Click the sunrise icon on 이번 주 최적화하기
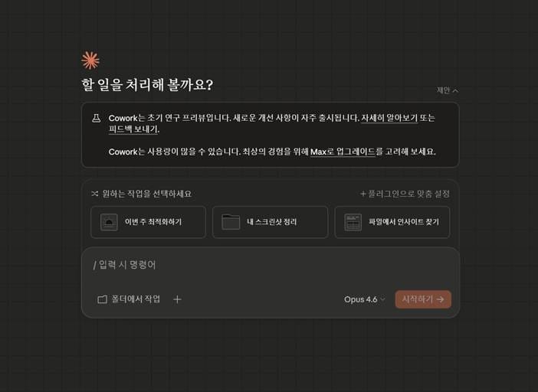538x392 pixels. [109, 222]
